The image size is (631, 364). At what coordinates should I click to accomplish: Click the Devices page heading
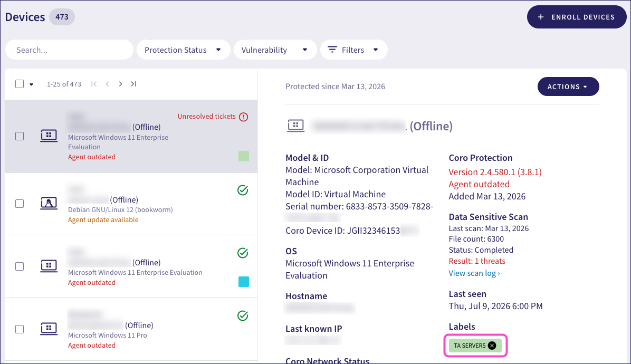tap(25, 17)
